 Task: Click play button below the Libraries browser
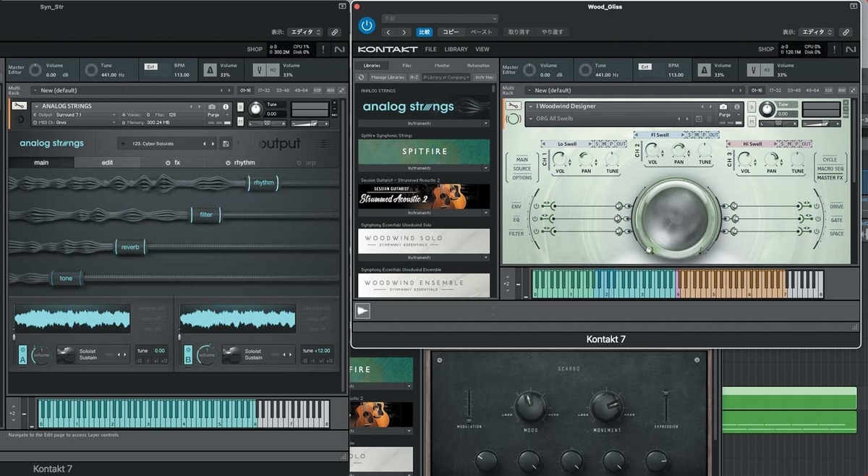[x=362, y=310]
